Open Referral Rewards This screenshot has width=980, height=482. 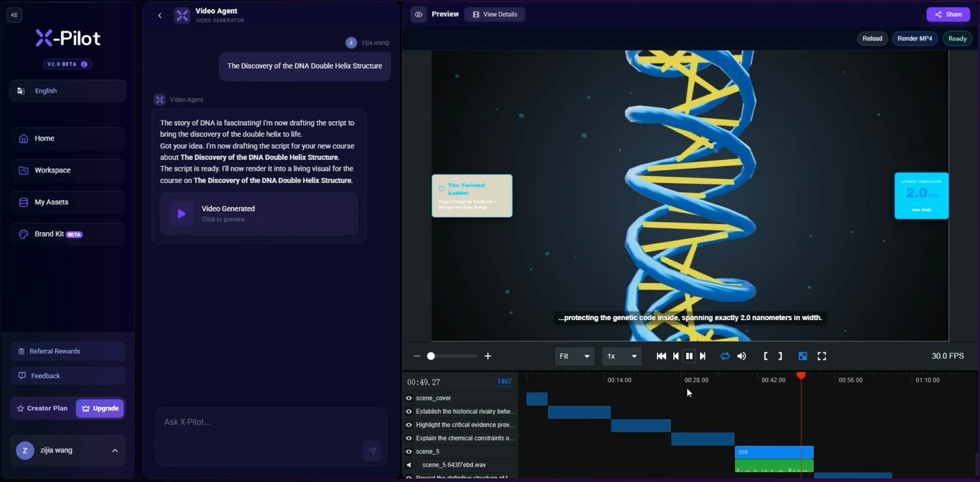point(67,351)
